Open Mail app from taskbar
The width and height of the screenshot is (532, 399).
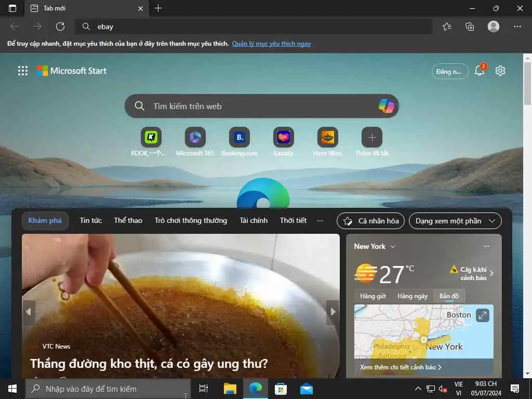(x=307, y=389)
